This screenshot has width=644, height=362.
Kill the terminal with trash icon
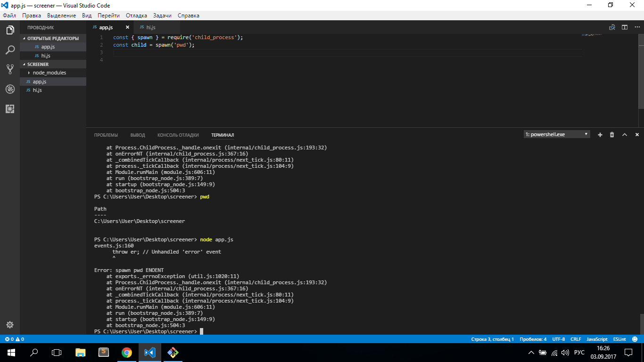point(612,134)
